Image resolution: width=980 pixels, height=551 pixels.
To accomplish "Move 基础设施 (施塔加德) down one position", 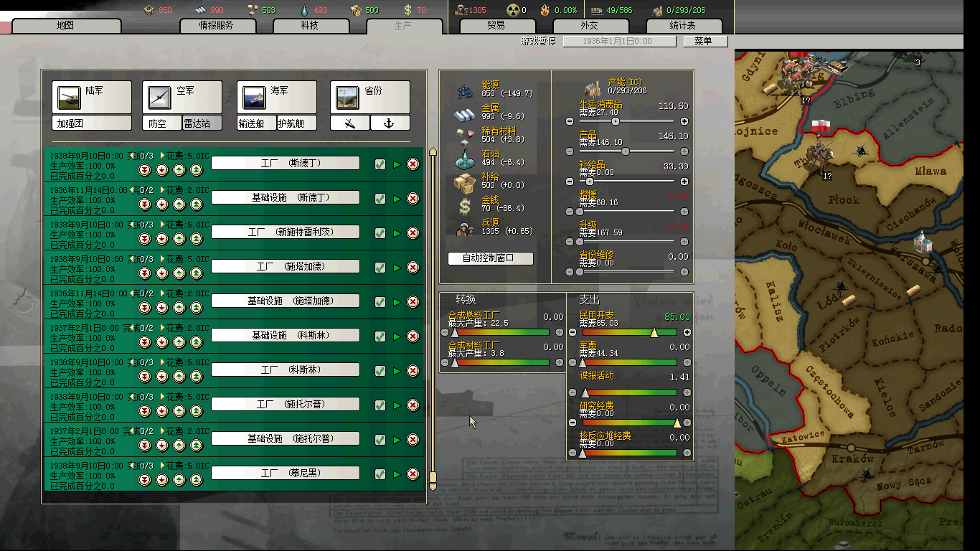I will pyautogui.click(x=162, y=308).
